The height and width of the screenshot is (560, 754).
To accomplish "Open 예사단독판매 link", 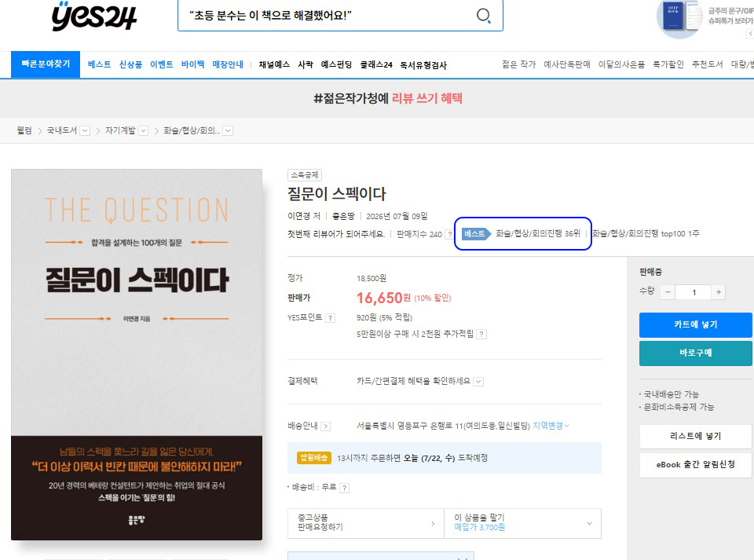I will pyautogui.click(x=567, y=64).
